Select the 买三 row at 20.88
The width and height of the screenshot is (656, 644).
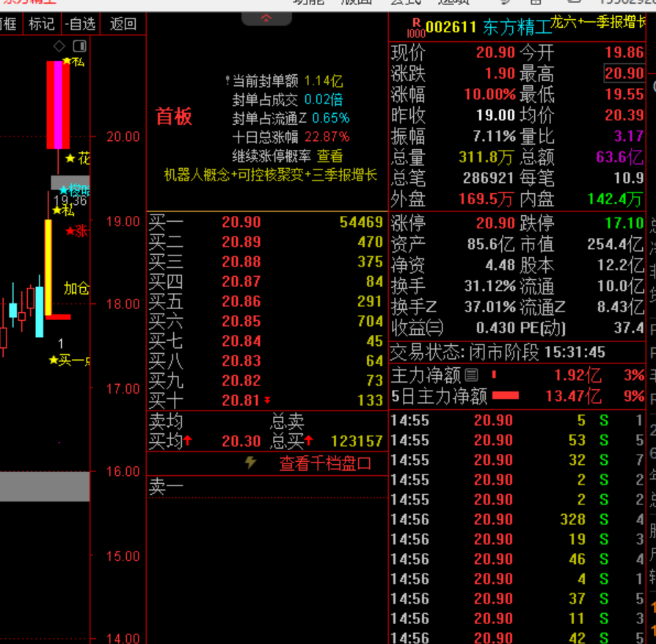(266, 261)
